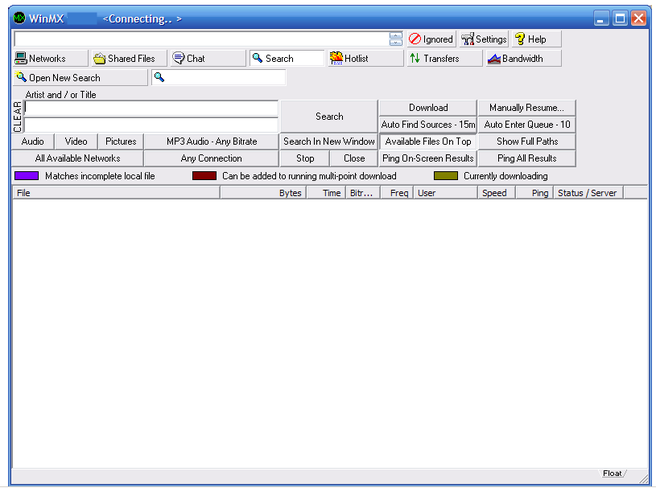This screenshot has width=656, height=488.
Task: Click Search In New Window
Action: click(329, 141)
